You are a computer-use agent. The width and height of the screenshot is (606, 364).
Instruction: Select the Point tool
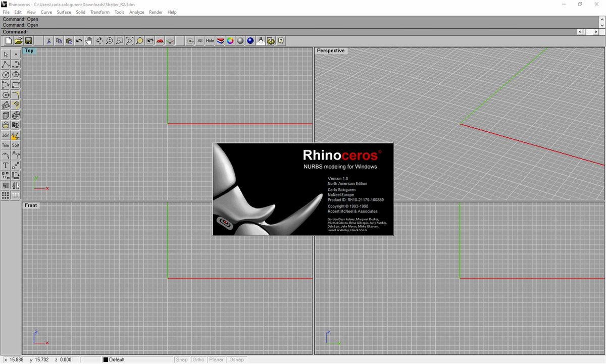pos(16,55)
